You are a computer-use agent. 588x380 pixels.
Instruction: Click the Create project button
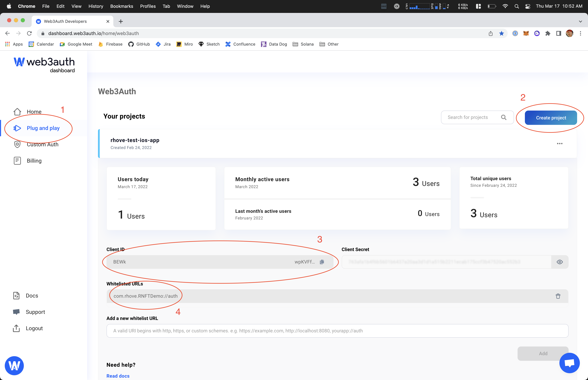[x=551, y=118]
